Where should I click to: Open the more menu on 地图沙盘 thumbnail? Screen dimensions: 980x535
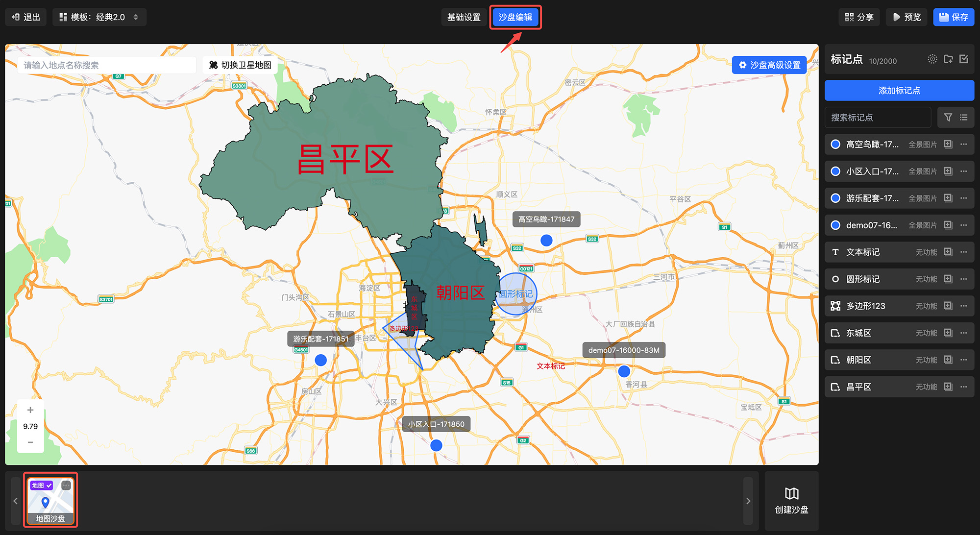[66, 486]
